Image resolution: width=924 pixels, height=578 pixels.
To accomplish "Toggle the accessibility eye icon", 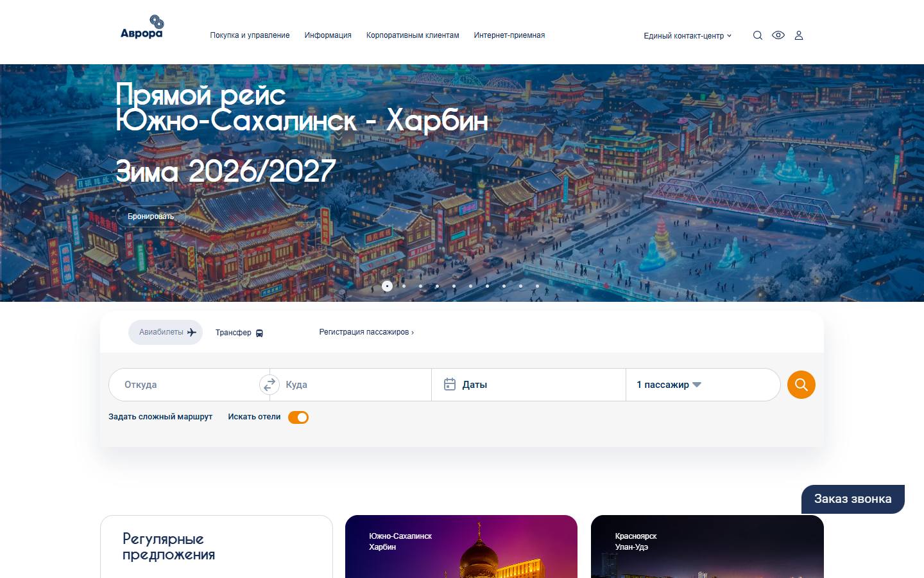I will tap(778, 35).
